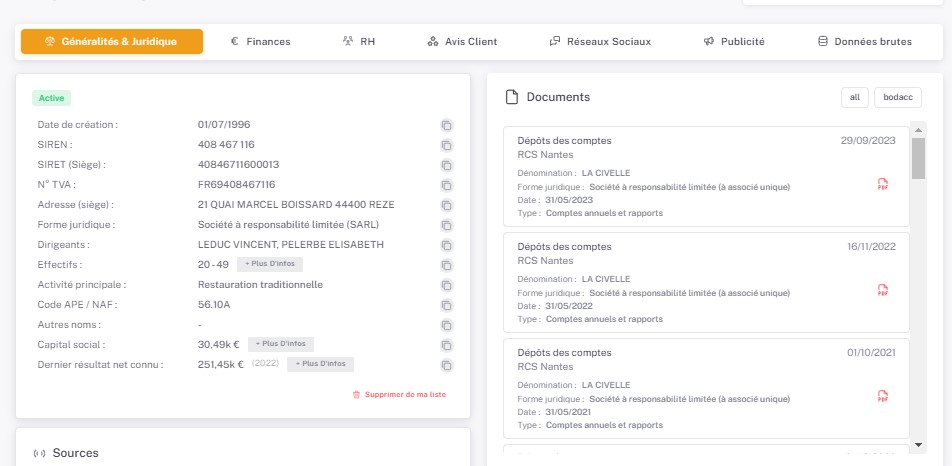Click the trash icon beside Supprimer de ma liste
The width and height of the screenshot is (952, 466).
pos(356,394)
